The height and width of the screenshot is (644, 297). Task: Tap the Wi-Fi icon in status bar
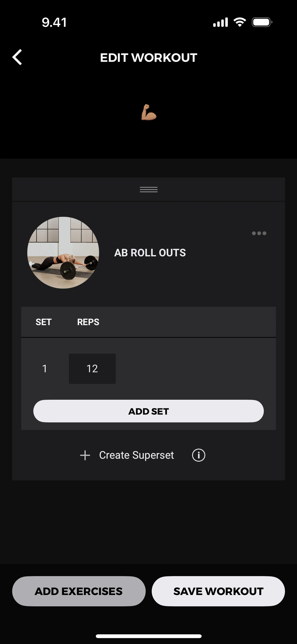(240, 22)
